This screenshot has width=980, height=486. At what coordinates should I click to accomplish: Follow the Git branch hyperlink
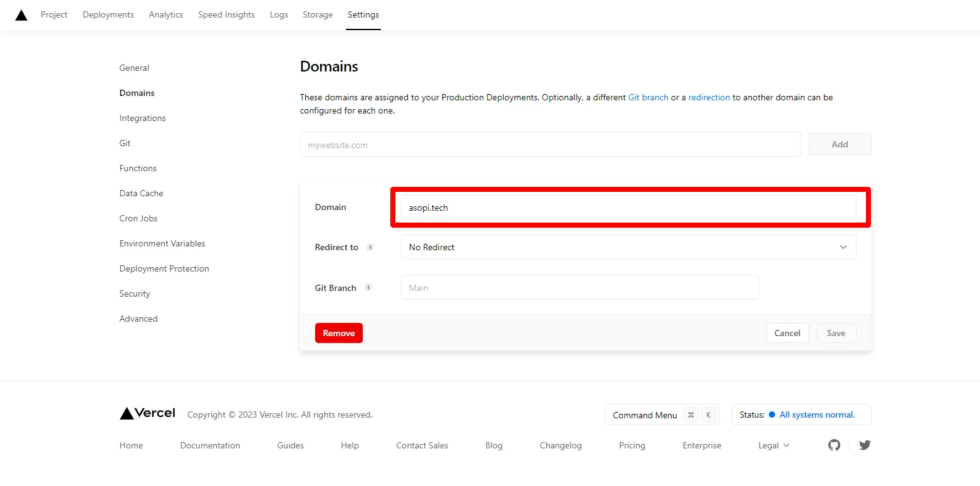pos(648,97)
